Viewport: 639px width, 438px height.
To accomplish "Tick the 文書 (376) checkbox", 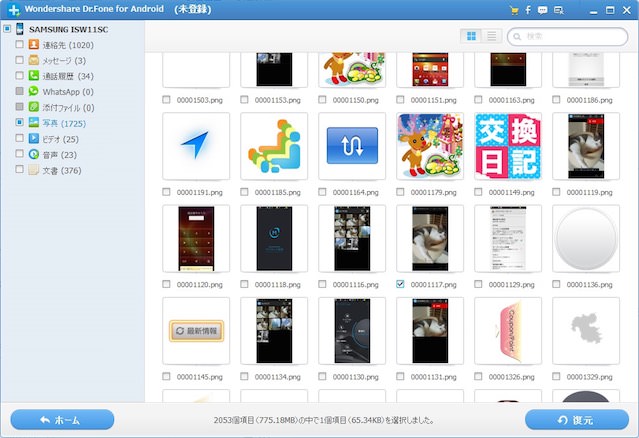I will pyautogui.click(x=19, y=169).
